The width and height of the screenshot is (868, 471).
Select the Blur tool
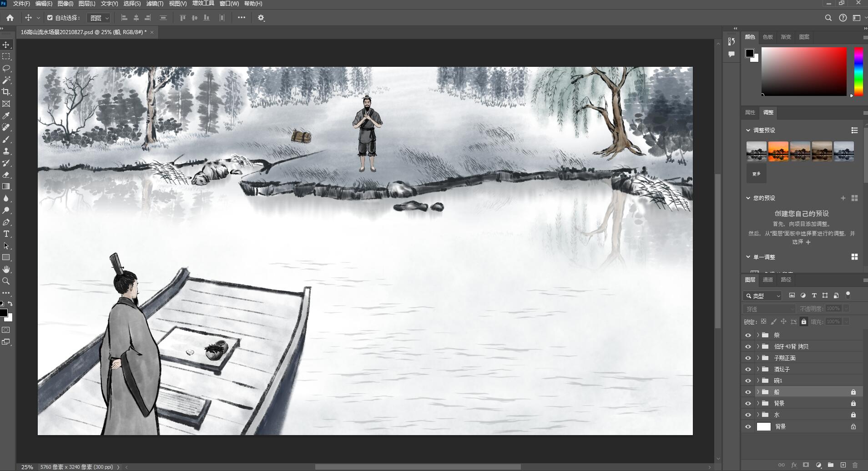coord(6,198)
